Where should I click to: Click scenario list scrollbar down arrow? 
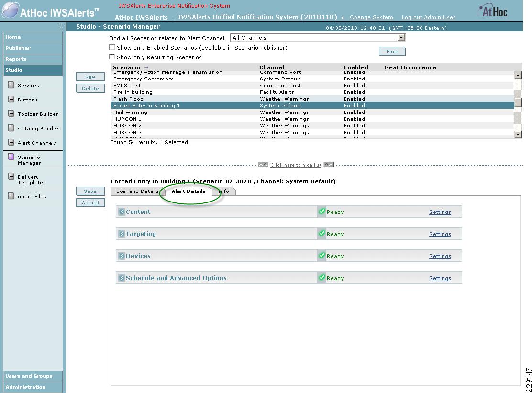point(518,135)
